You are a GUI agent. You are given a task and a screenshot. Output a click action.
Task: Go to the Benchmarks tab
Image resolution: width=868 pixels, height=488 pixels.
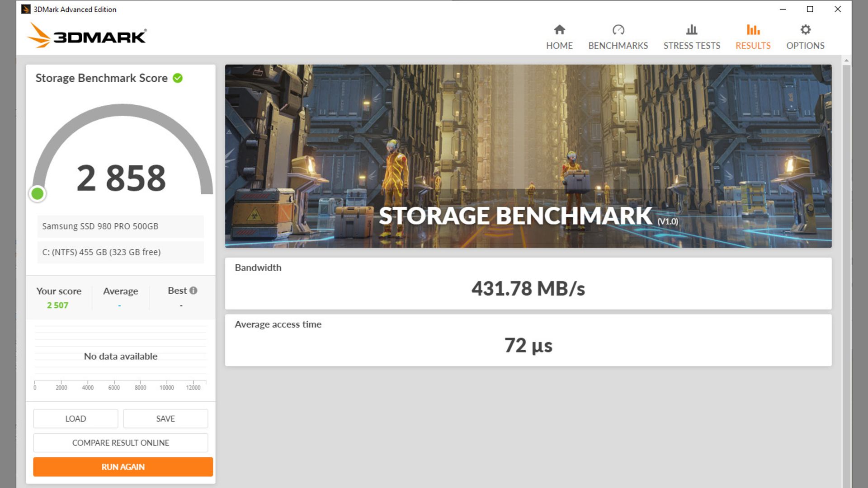(x=618, y=37)
